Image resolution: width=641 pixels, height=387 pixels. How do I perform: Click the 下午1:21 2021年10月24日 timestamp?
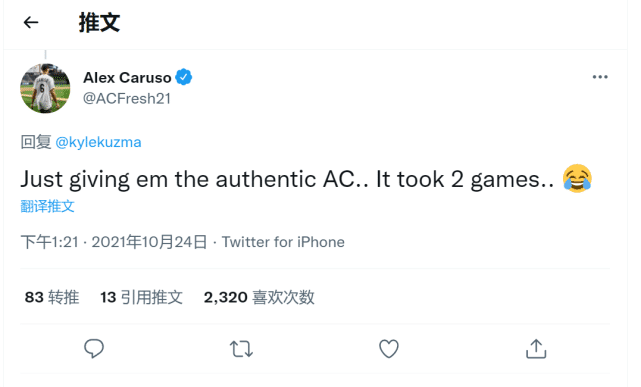(114, 242)
